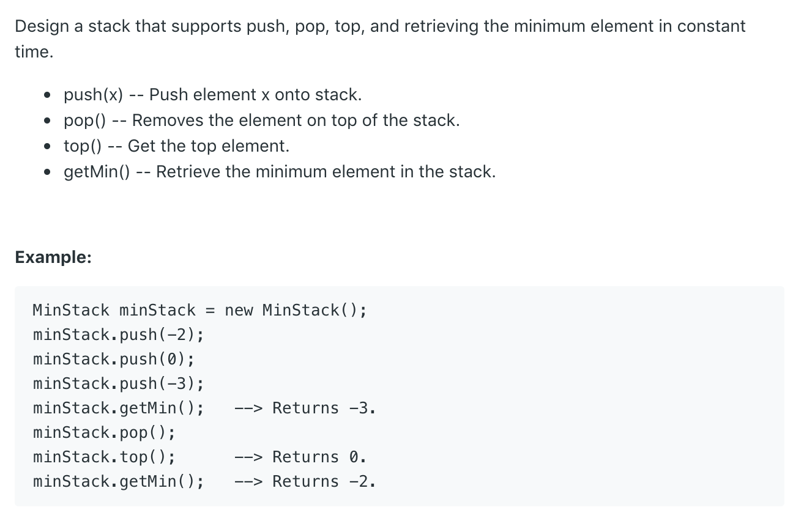The width and height of the screenshot is (804, 532).
Task: Click the "new MinStack();" constructor call
Action: click(x=296, y=310)
